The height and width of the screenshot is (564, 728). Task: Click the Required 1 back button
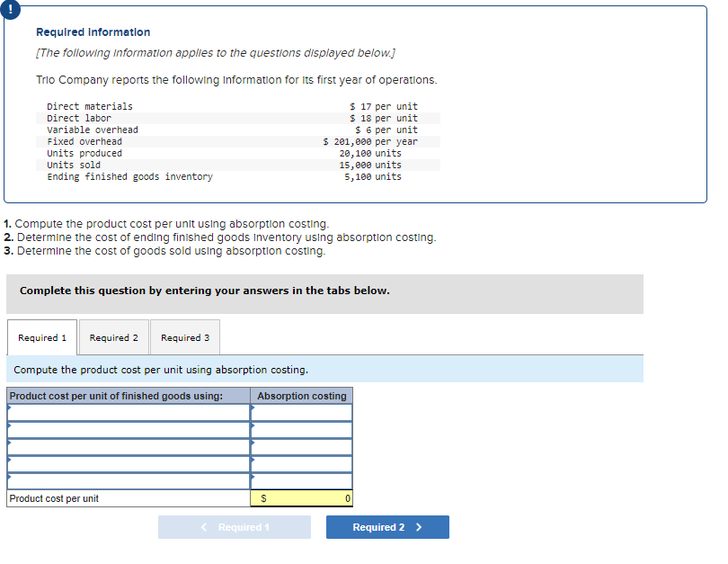(x=235, y=526)
